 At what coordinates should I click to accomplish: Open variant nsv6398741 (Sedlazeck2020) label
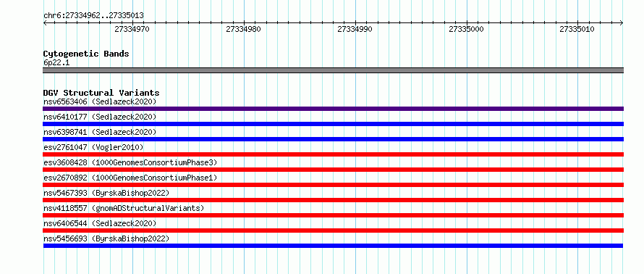(100, 132)
